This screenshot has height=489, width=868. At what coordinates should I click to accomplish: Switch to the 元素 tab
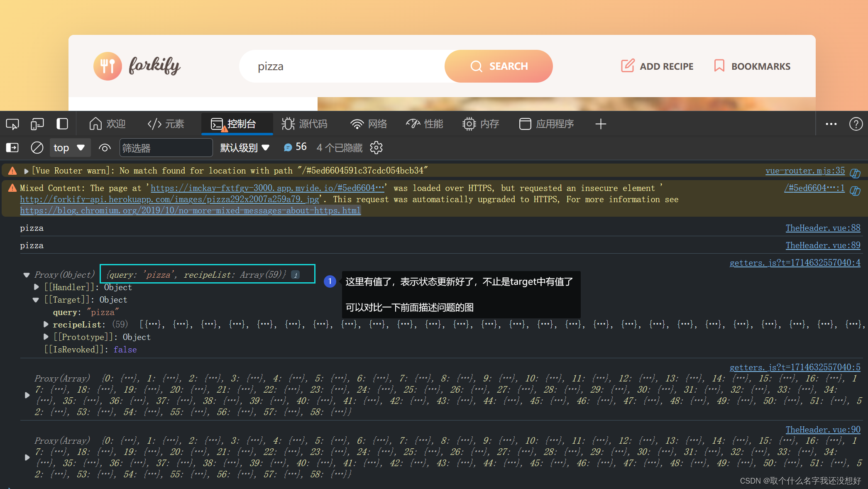click(166, 124)
